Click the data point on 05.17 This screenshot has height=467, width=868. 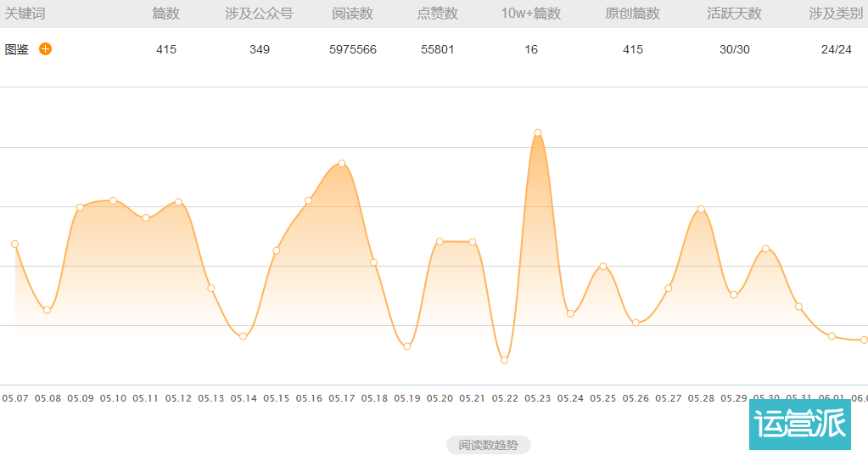342,163
